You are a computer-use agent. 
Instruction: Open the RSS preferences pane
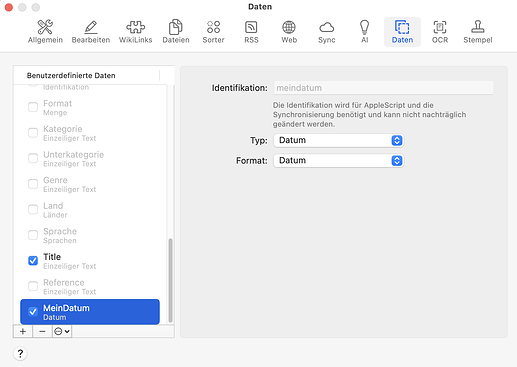tap(251, 32)
